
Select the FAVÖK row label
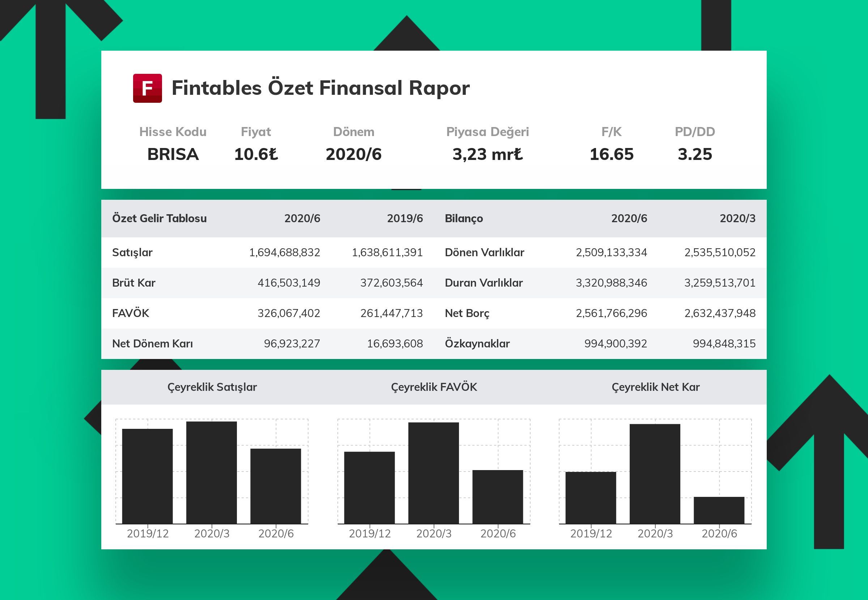point(131,313)
